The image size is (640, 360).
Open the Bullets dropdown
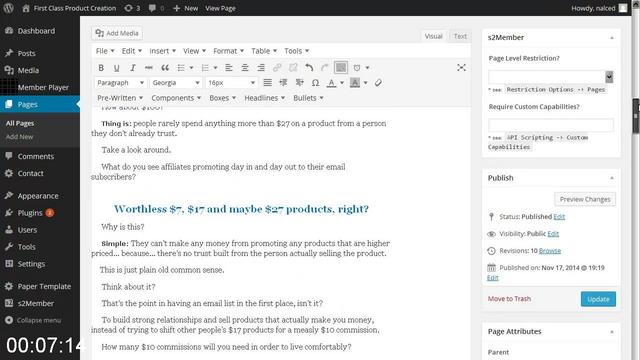(308, 98)
